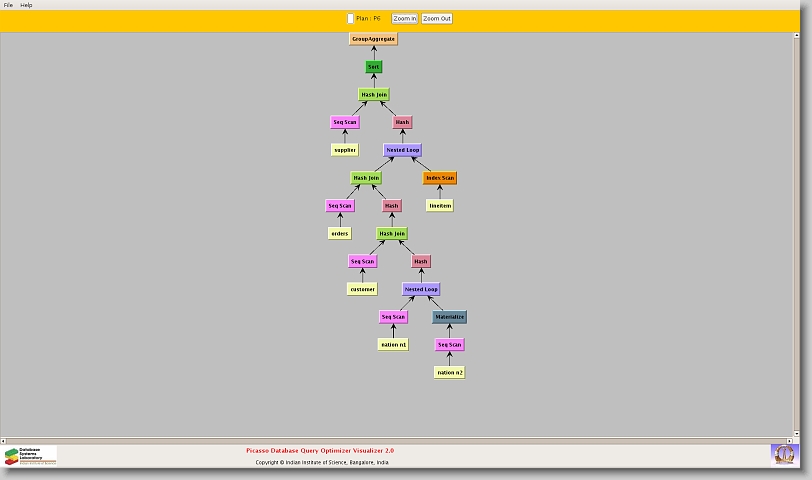Viewport: 812px width, 480px height.
Task: Click the Seq Scan above customer
Action: pyautogui.click(x=362, y=261)
